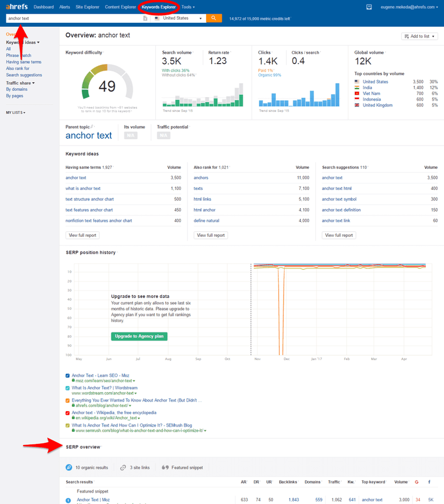
Task: Click the Featured snippet quote icon
Action: 165,467
